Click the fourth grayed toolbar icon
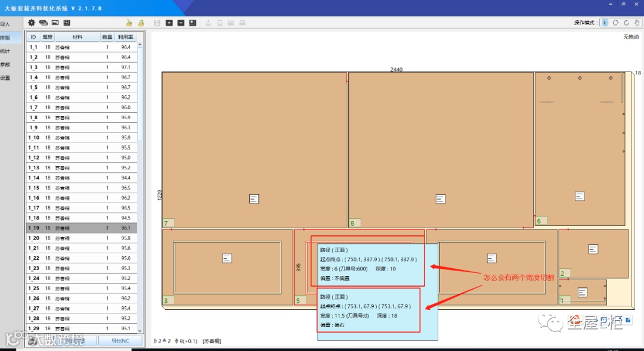This screenshot has width=644, height=351. click(x=243, y=23)
